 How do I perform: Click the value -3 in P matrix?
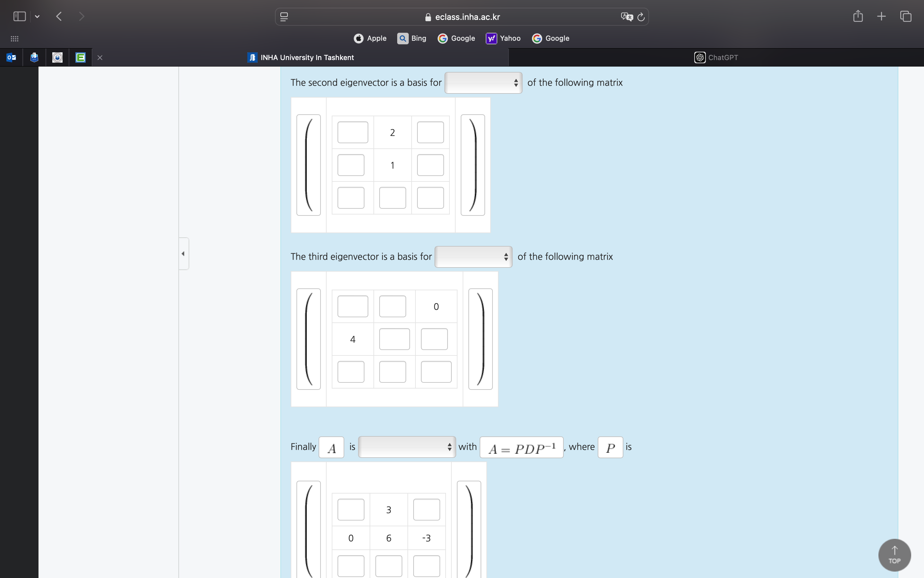[426, 538]
